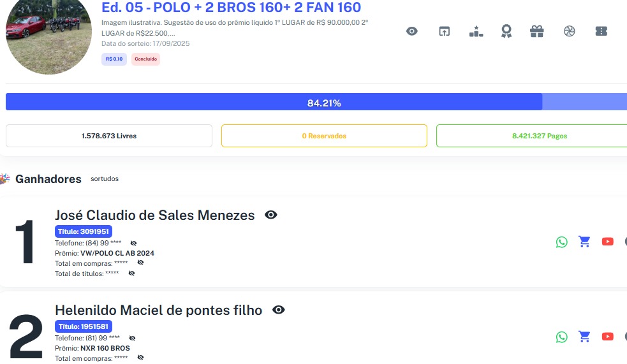Click the gift box prizes icon
Image resolution: width=627 pixels, height=364 pixels.
pyautogui.click(x=537, y=31)
